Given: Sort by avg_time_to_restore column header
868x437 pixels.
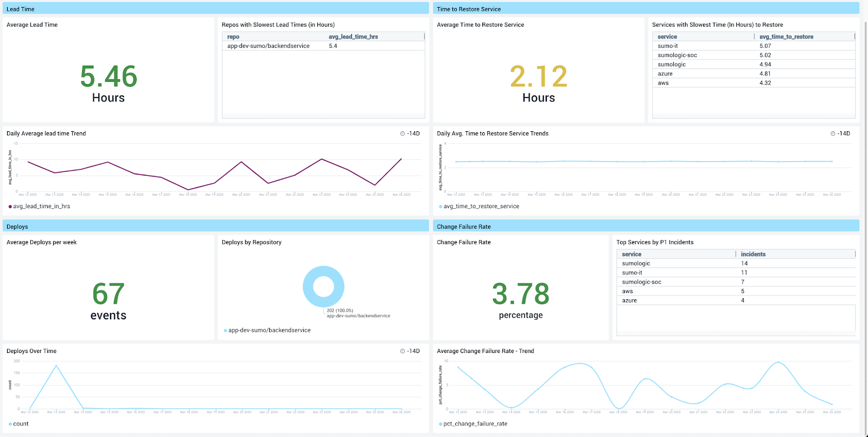Looking at the screenshot, I should pyautogui.click(x=786, y=37).
